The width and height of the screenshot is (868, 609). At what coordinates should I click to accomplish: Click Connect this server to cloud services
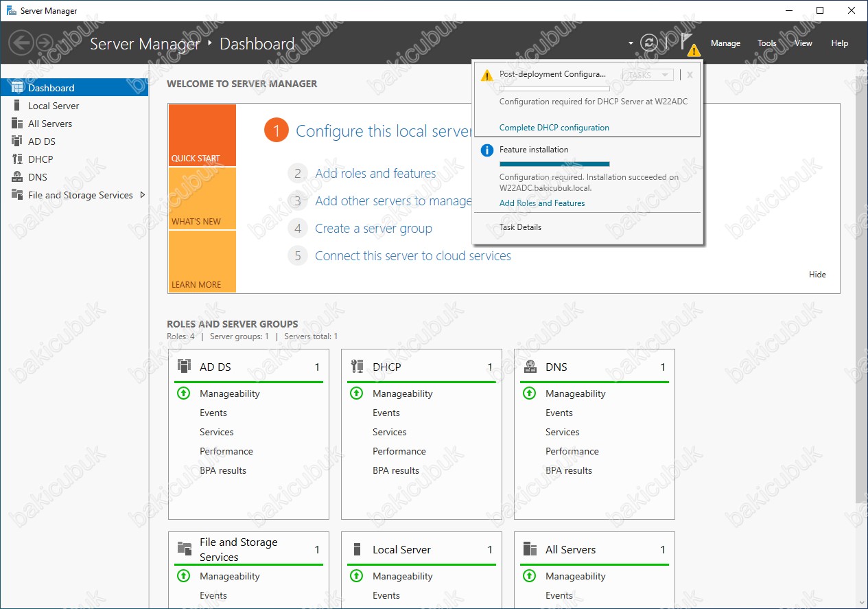[x=413, y=256]
